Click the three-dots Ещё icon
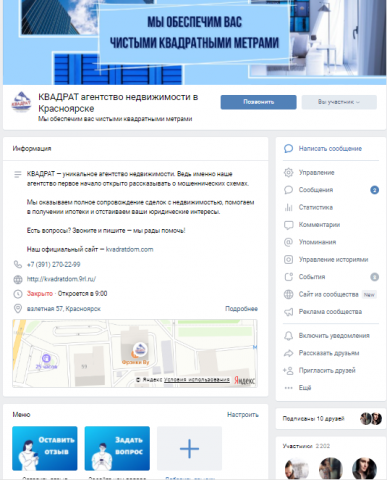The image size is (387, 480). click(x=288, y=388)
